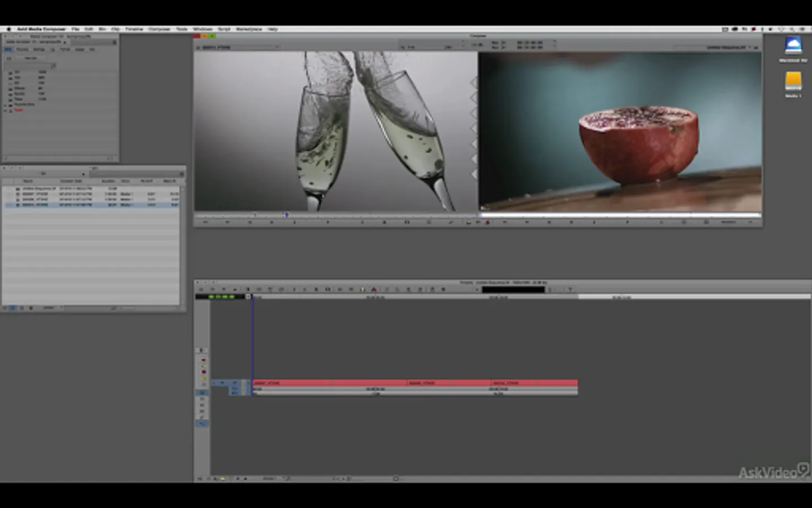Click the bin Fast Menu icon at top-right
The image size is (812, 508).
[x=182, y=173]
